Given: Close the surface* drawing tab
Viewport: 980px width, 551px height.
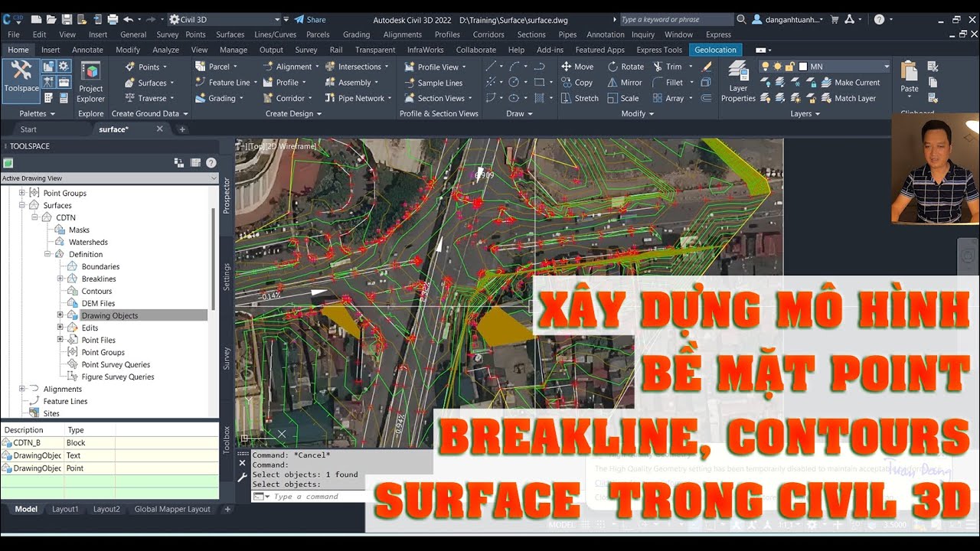Looking at the screenshot, I should [x=159, y=129].
